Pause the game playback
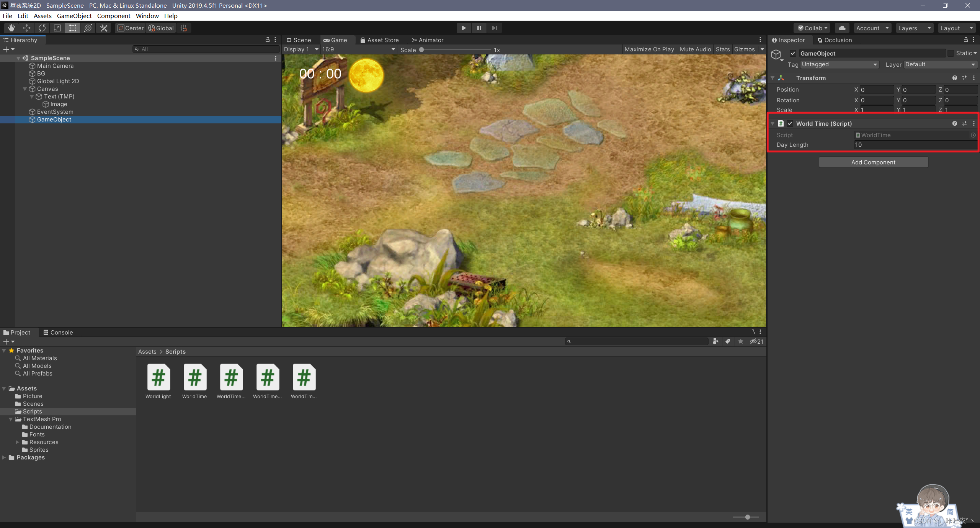 pos(479,28)
